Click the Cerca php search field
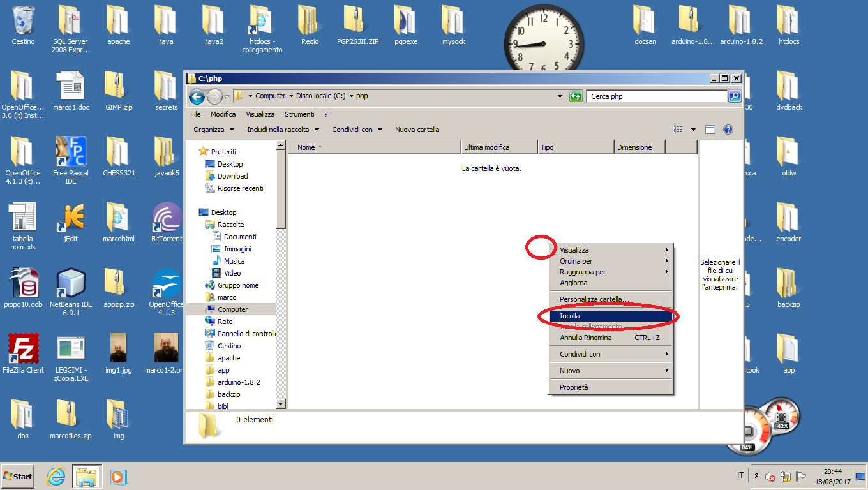Image resolution: width=868 pixels, height=490 pixels. [655, 96]
